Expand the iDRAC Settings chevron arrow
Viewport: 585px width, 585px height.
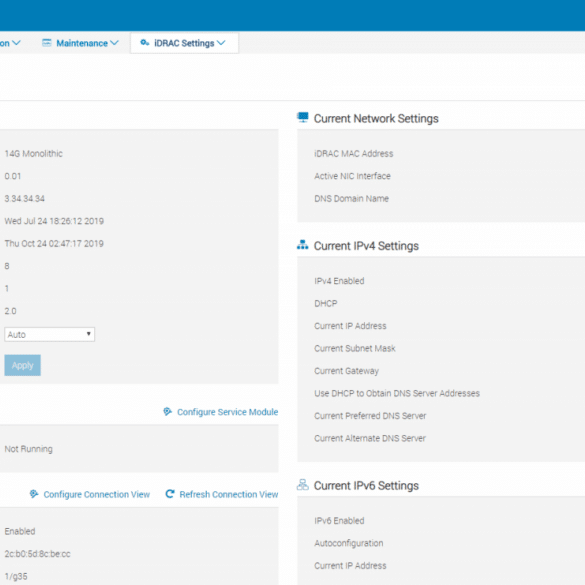221,43
